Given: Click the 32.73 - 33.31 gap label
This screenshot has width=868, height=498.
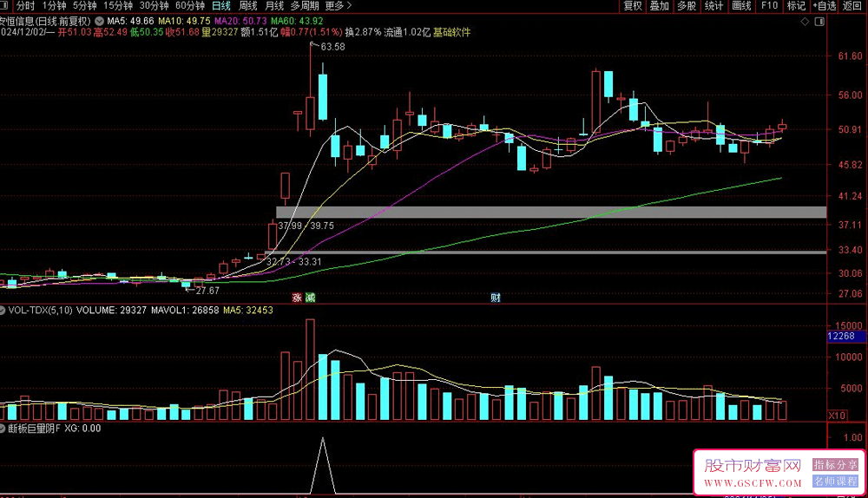Looking at the screenshot, I should tap(294, 262).
